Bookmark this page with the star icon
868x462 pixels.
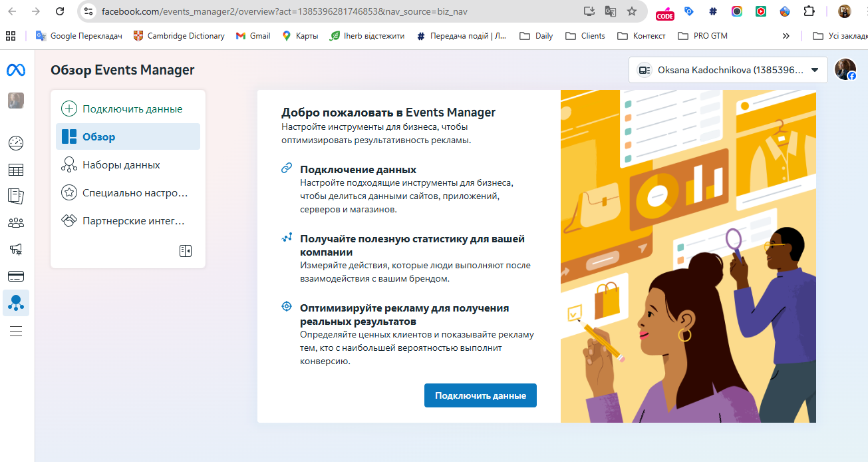pos(632,11)
